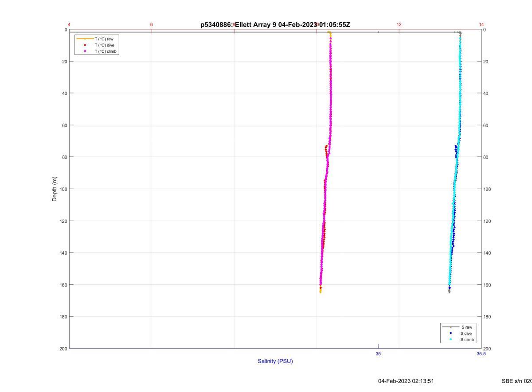
Task: Click '180' on the right depth axis
Action: click(x=487, y=317)
